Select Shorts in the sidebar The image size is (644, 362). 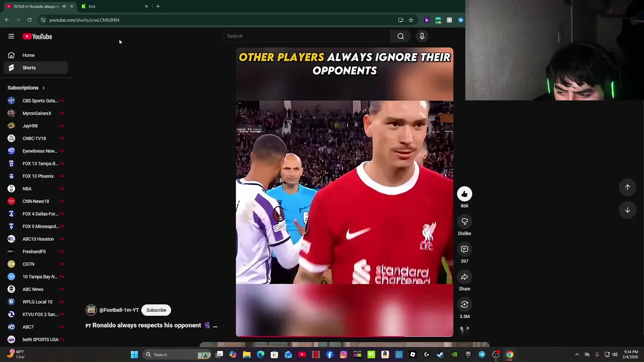click(35, 68)
